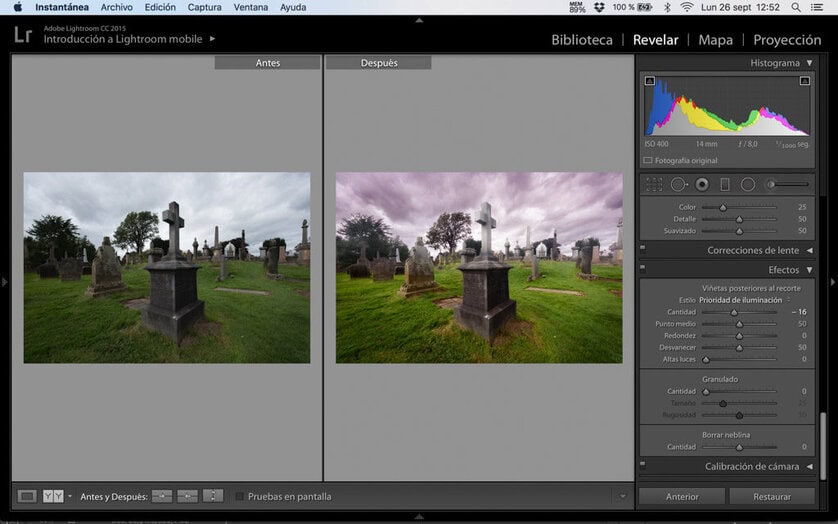Select the Spot Removal tool

coord(678,184)
